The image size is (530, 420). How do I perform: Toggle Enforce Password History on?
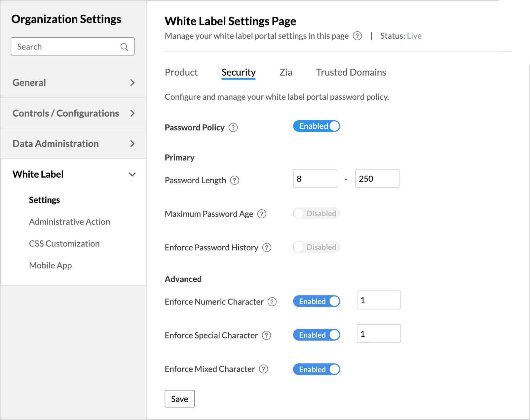[316, 247]
